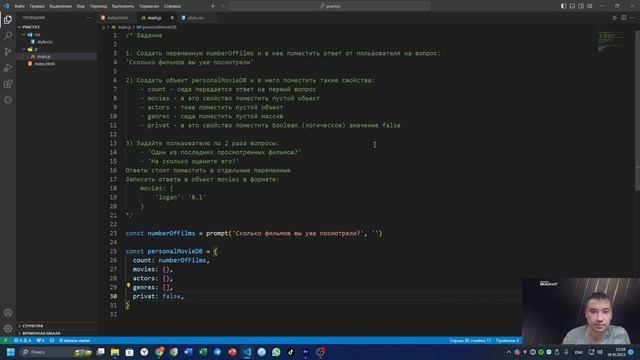Expand the Структура outline section
The height and width of the screenshot is (360, 640).
pos(56,326)
